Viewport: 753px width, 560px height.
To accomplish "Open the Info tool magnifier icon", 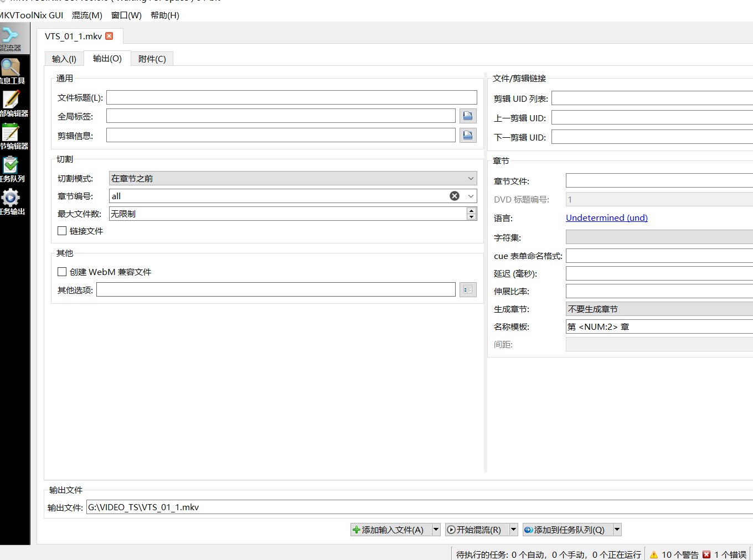I will click(x=11, y=68).
